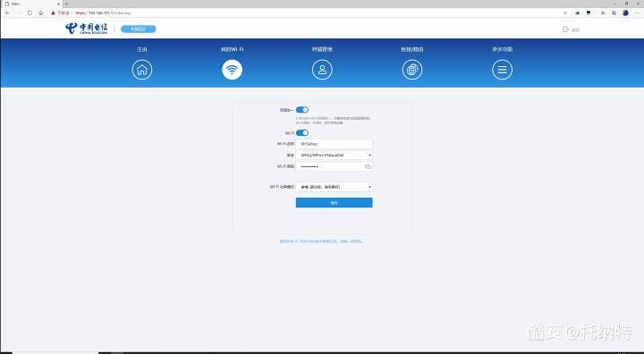Click the logout text link

[575, 30]
